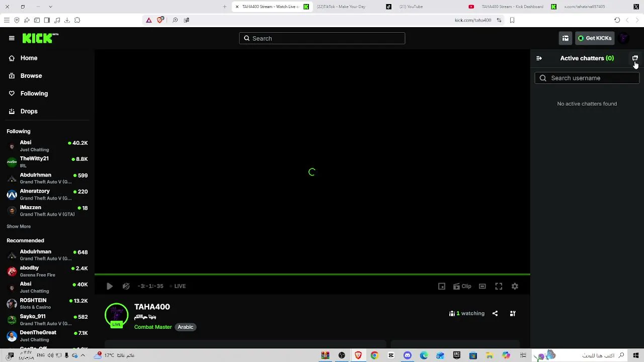Create a Clip from the stream
Image resolution: width=644 pixels, height=362 pixels.
(462, 286)
